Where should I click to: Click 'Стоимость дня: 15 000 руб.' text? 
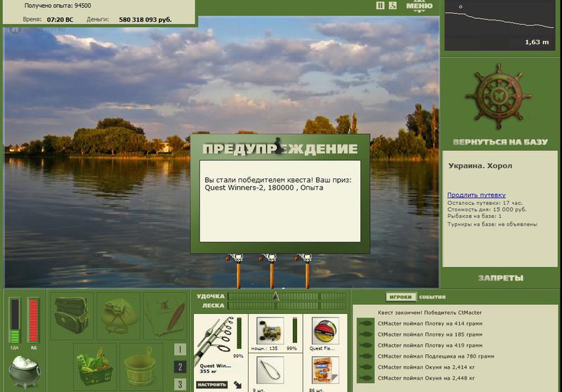pyautogui.click(x=487, y=209)
